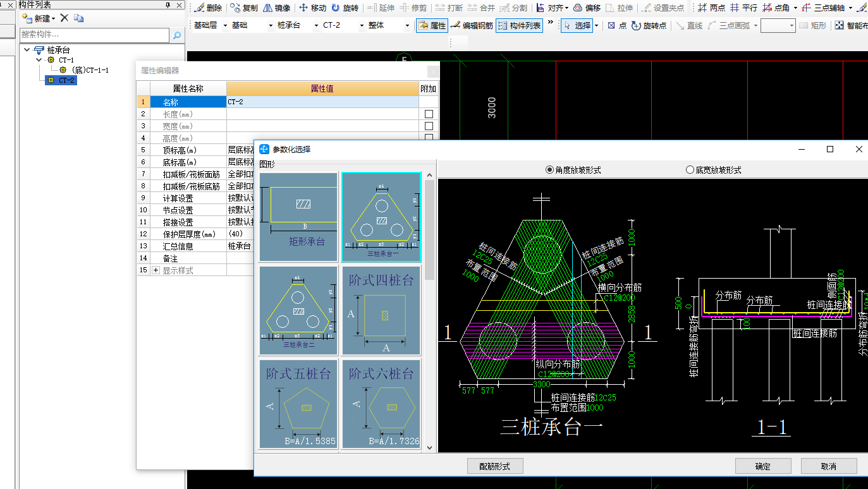
Task: Open the 选择 tool dropdown arrow
Action: pos(596,26)
